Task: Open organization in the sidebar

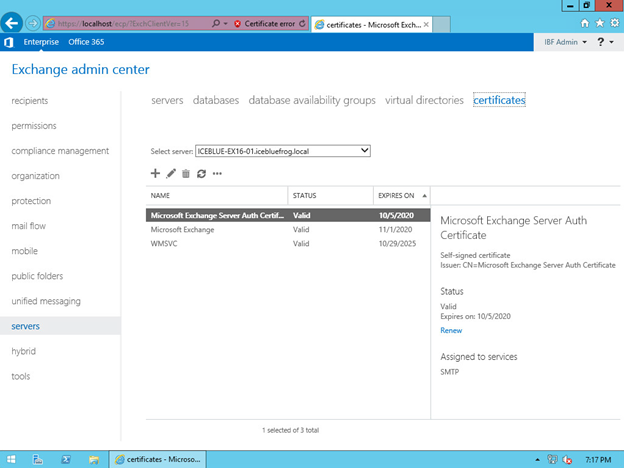Action: point(35,176)
